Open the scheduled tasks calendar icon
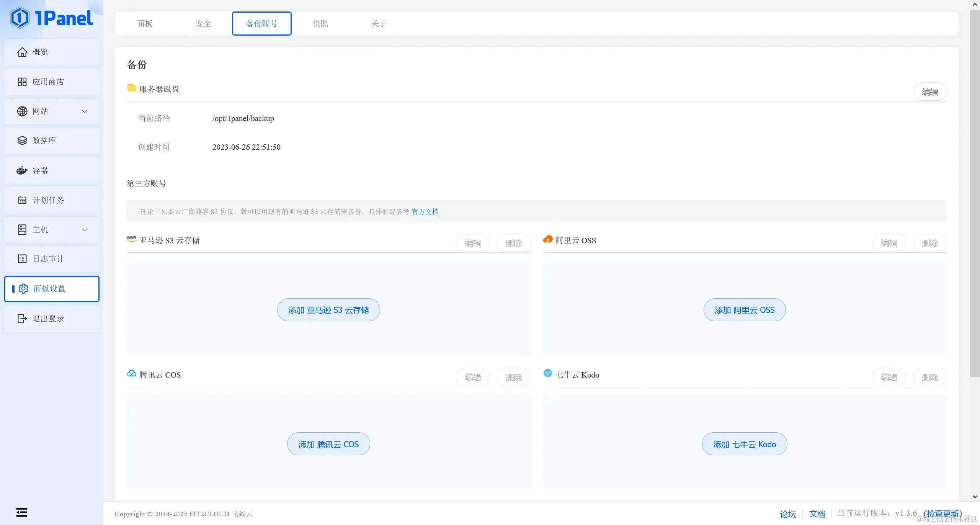This screenshot has height=525, width=980. (x=22, y=200)
